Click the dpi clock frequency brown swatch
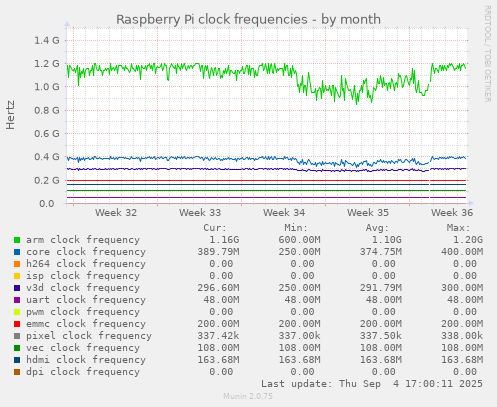Screen dimensions: 497x407 [x=17, y=372]
